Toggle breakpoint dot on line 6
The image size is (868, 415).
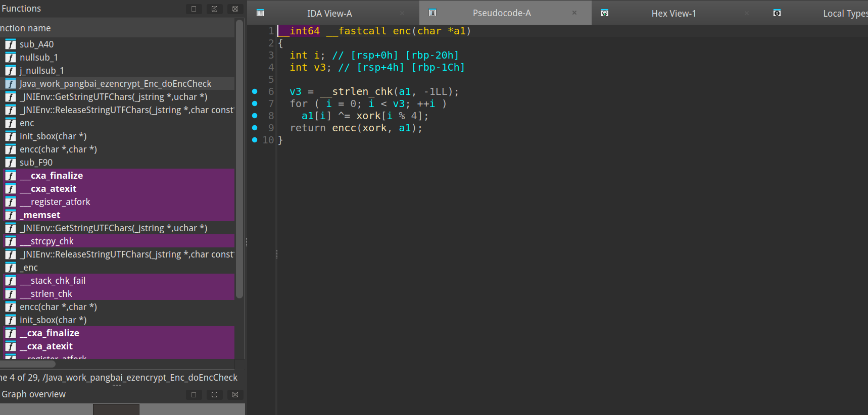click(x=255, y=91)
